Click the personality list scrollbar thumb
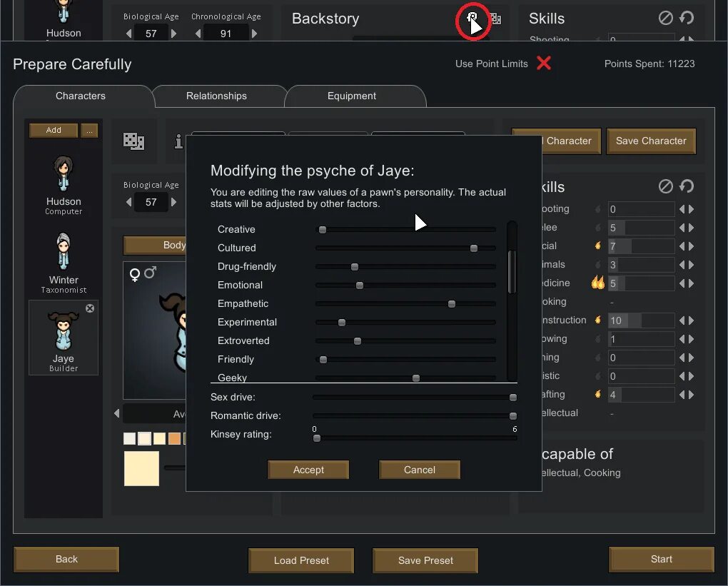This screenshot has height=586, width=728. coord(512,272)
